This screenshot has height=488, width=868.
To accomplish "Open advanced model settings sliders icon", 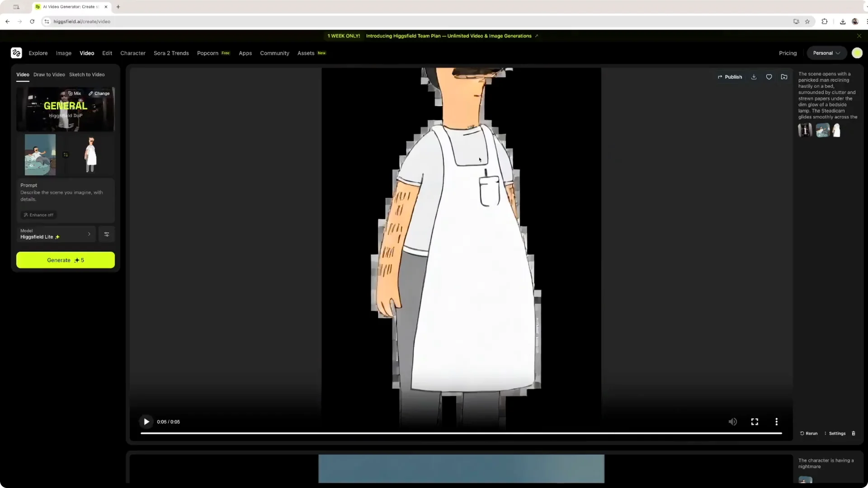I will coord(107,234).
